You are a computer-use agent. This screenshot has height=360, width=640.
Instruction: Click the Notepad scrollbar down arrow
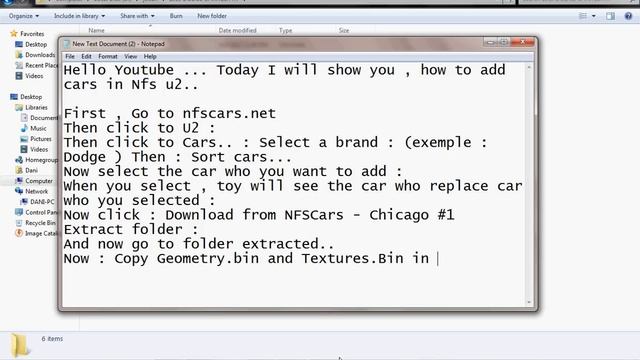(x=529, y=302)
